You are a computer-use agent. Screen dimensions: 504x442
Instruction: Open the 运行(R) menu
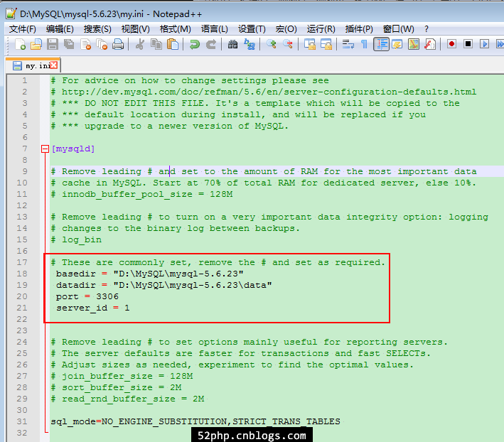point(321,29)
